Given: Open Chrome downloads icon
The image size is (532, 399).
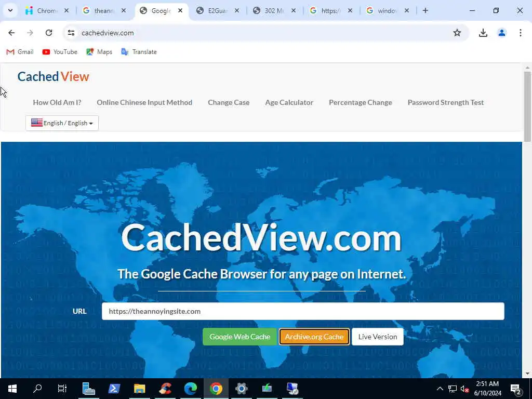Looking at the screenshot, I should [x=483, y=33].
